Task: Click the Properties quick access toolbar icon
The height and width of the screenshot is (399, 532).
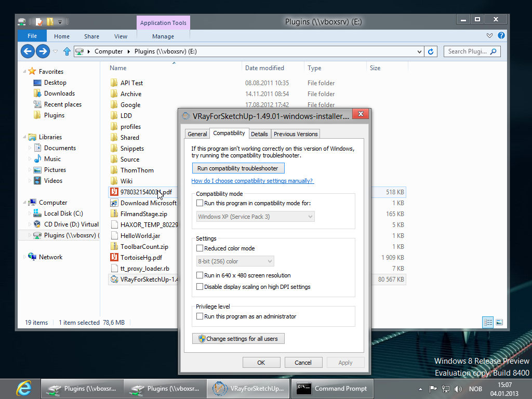Action: pos(39,22)
